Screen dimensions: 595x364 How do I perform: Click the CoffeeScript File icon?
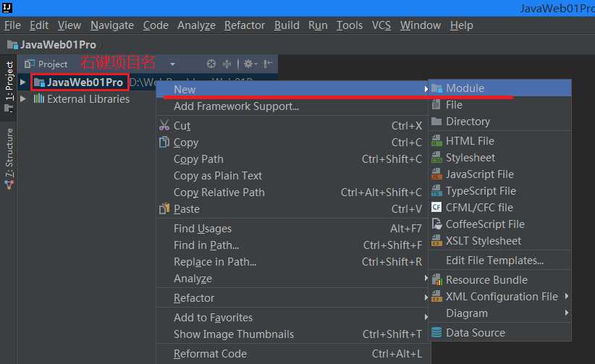point(436,224)
